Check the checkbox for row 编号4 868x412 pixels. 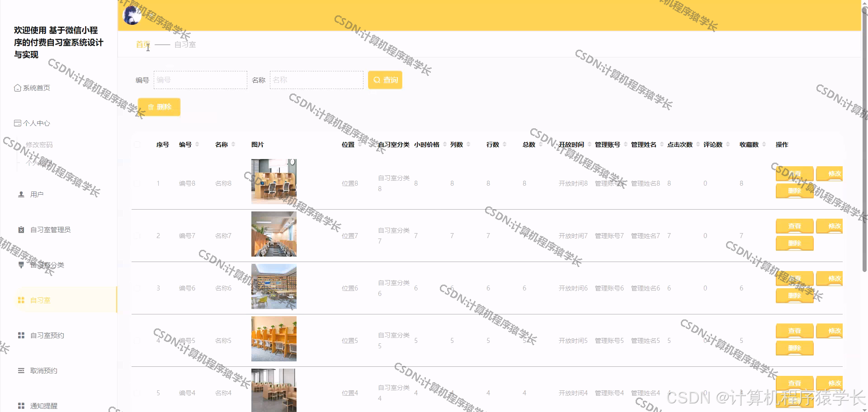137,393
